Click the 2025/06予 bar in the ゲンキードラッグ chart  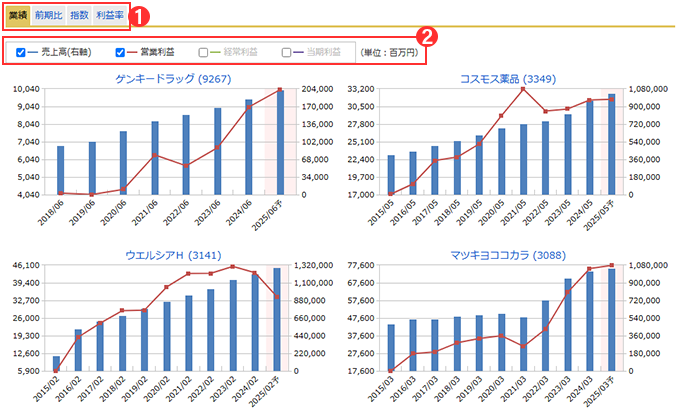(x=280, y=143)
